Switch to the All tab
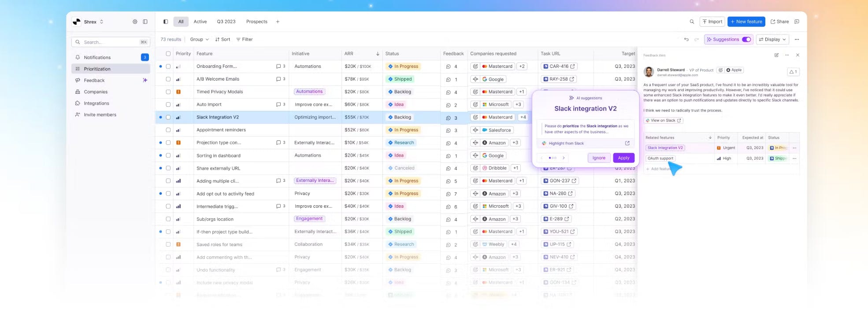Viewport: 868px width, 332px height. pyautogui.click(x=181, y=22)
